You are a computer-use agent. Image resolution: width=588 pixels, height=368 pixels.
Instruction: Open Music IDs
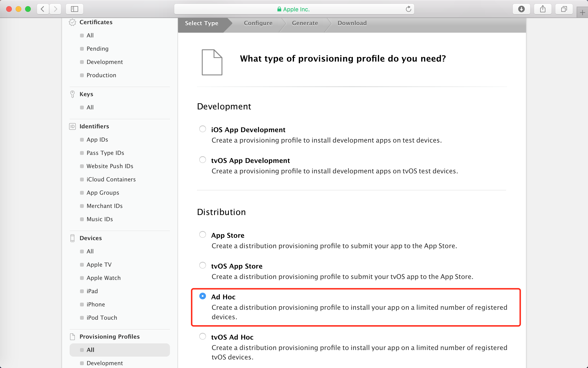coord(100,219)
